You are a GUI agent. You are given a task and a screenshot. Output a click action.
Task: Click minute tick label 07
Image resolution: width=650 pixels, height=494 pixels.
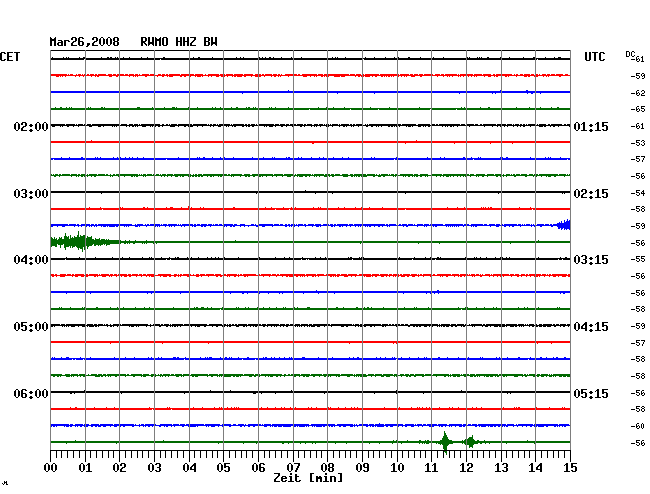pos(293,467)
